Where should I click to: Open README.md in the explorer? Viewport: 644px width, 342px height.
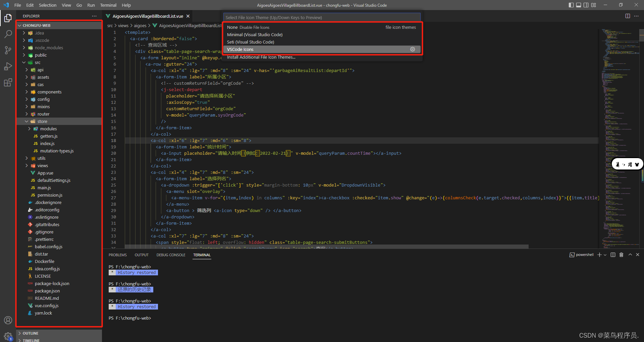[59, 298]
